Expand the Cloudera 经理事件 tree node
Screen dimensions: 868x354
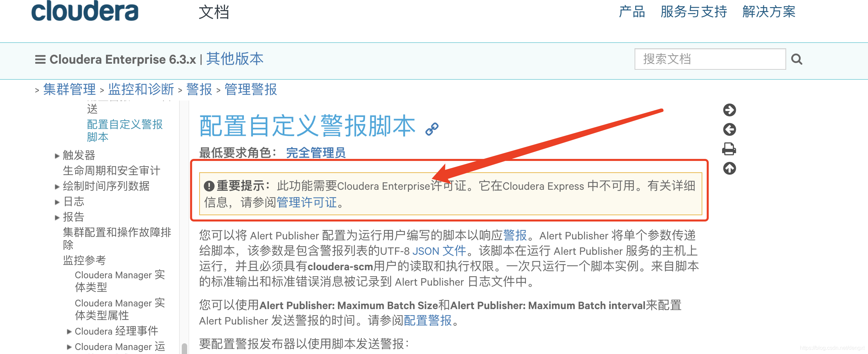coord(69,332)
